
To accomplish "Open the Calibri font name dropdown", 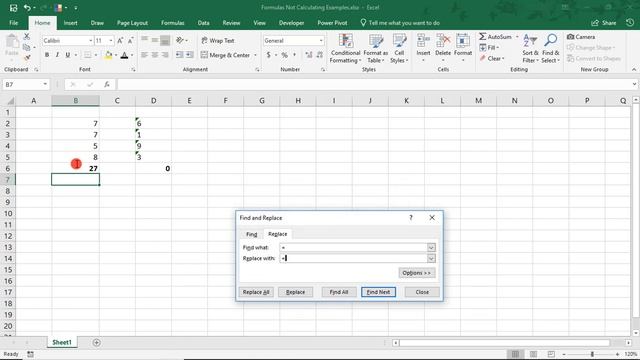I will point(91,40).
